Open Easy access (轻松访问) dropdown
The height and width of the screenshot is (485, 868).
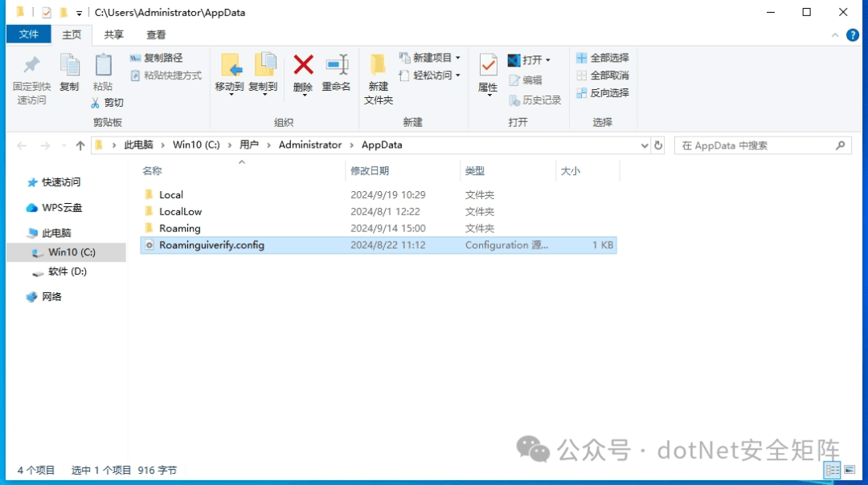(429, 75)
